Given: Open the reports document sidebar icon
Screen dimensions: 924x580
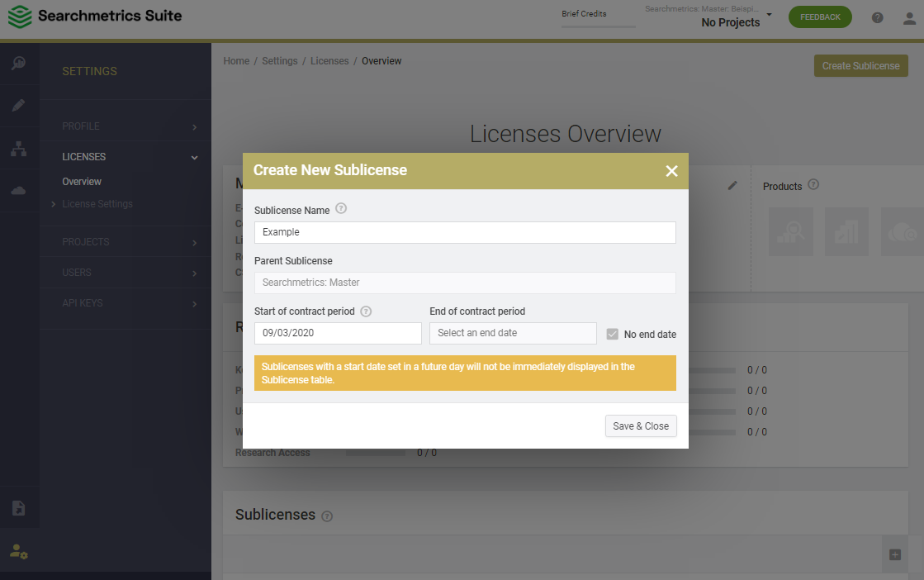Looking at the screenshot, I should [x=19, y=507].
